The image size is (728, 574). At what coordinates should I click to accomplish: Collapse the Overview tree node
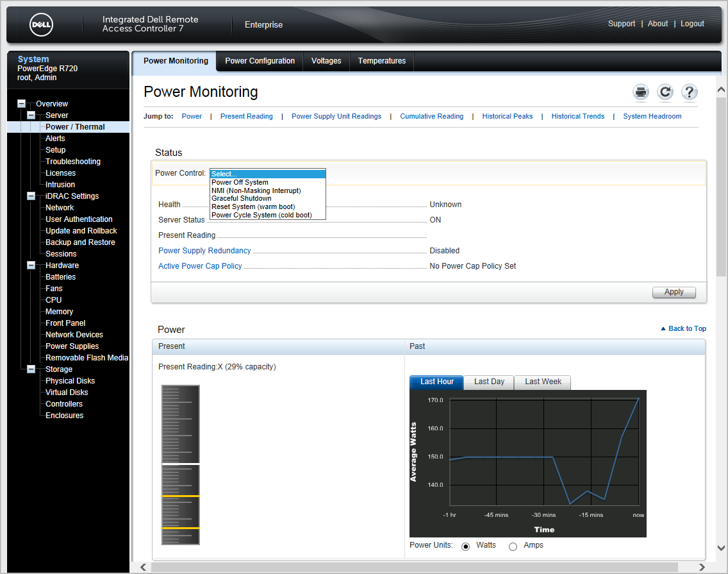click(x=22, y=104)
